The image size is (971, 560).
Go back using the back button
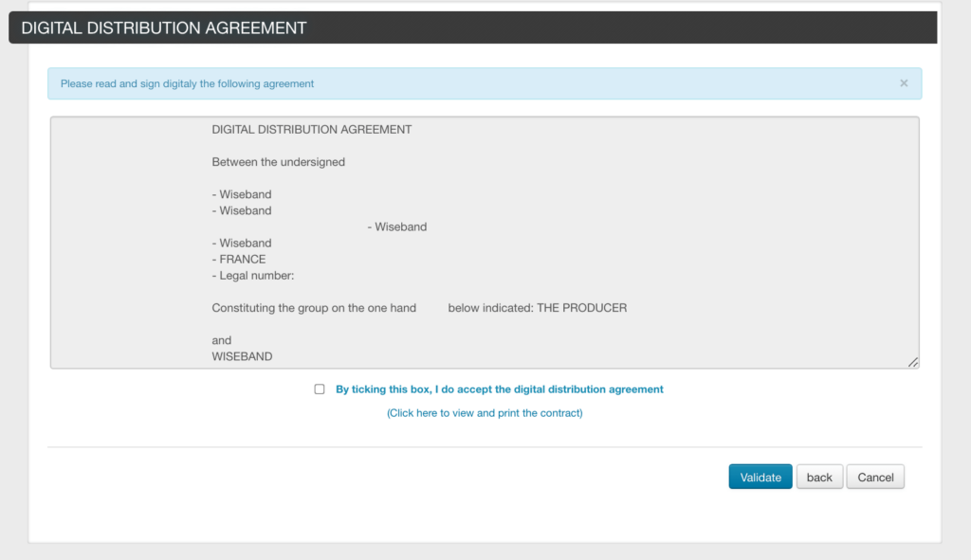point(819,477)
